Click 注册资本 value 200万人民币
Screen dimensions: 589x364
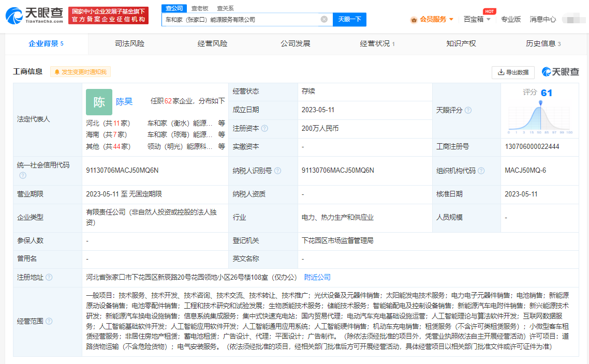320,128
